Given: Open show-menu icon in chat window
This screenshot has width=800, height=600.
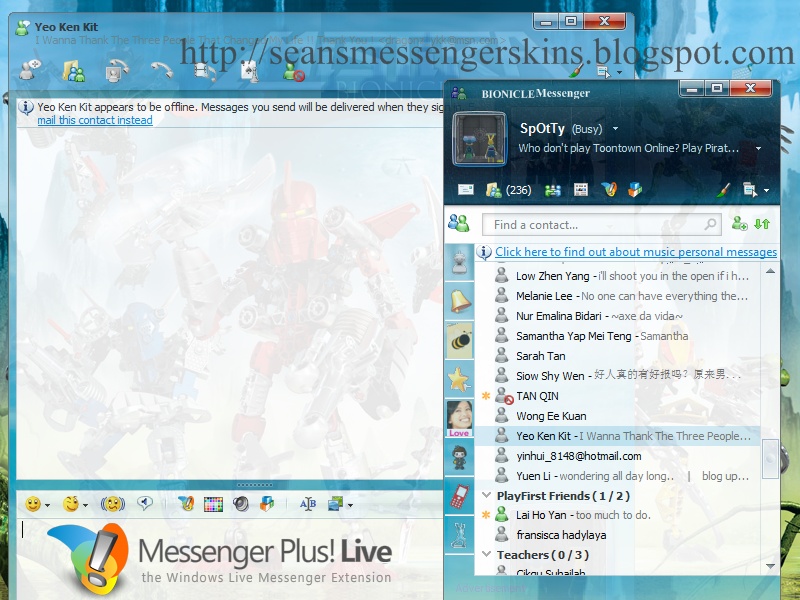Looking at the screenshot, I should (609, 72).
